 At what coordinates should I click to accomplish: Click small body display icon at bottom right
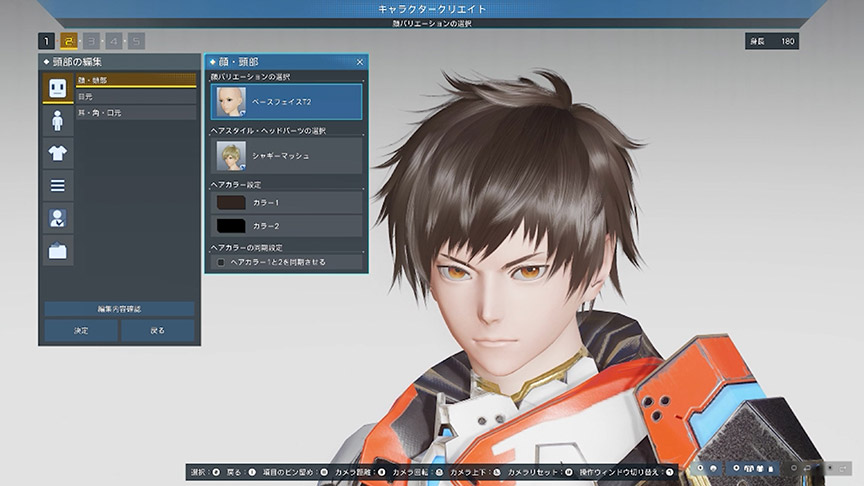coord(770,469)
